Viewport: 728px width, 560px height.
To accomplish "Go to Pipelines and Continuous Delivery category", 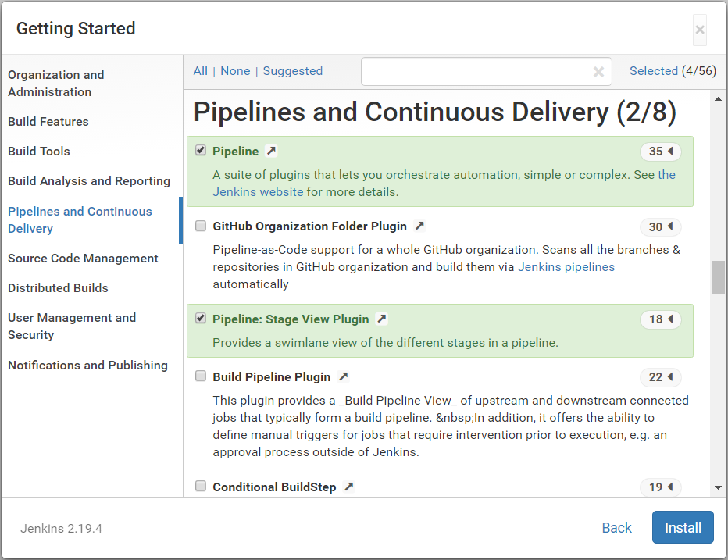I will click(80, 220).
